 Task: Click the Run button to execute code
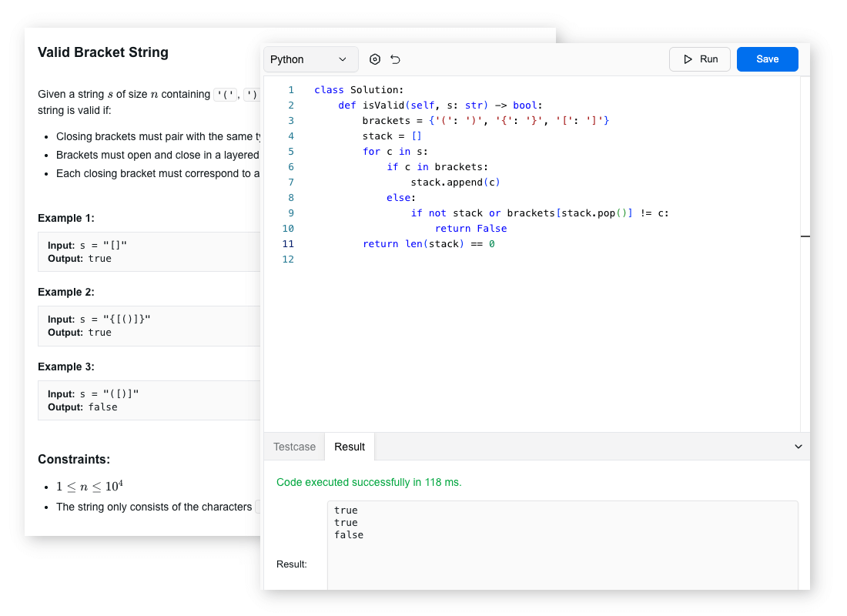point(699,59)
